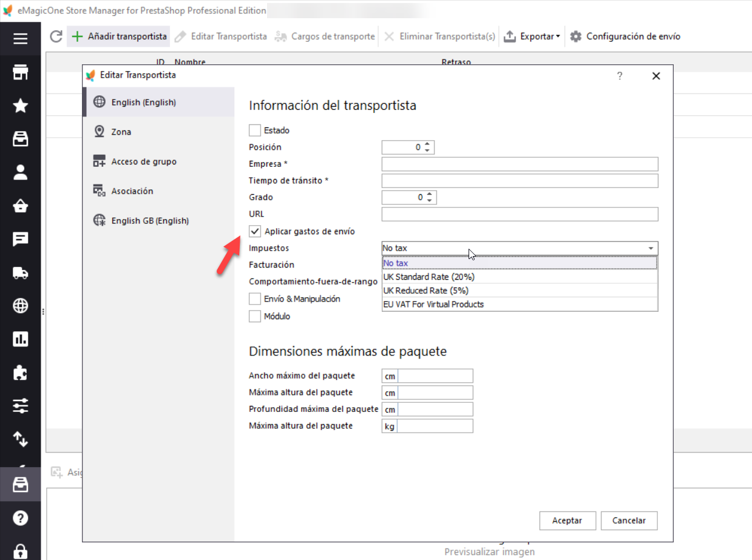Open the customers person sidebar icon

point(21,172)
